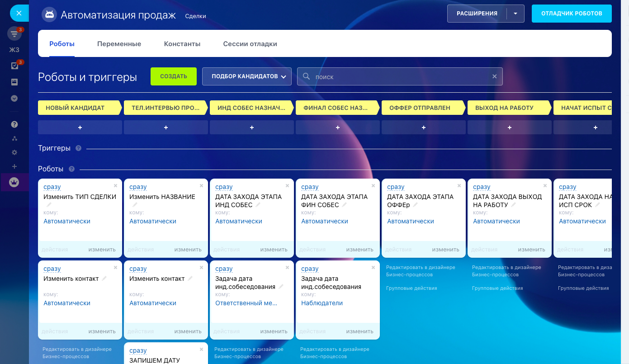Click the help question mark in left sidebar

(14, 124)
